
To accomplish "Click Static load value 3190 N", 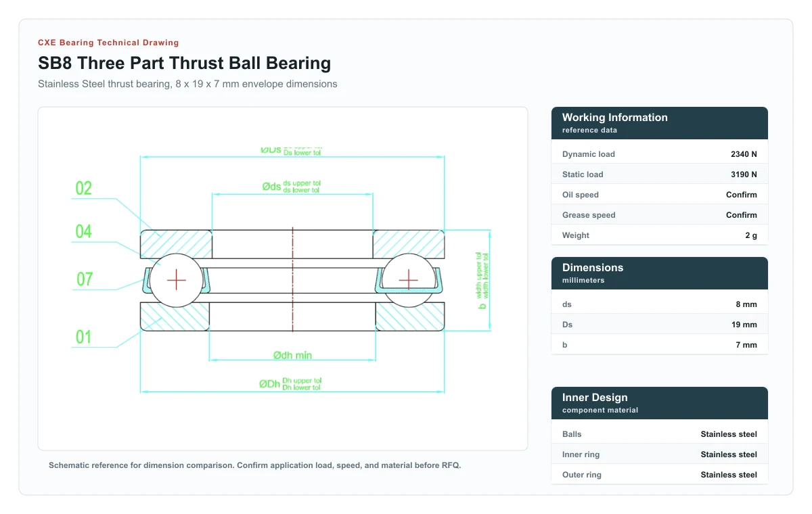I will click(744, 174).
